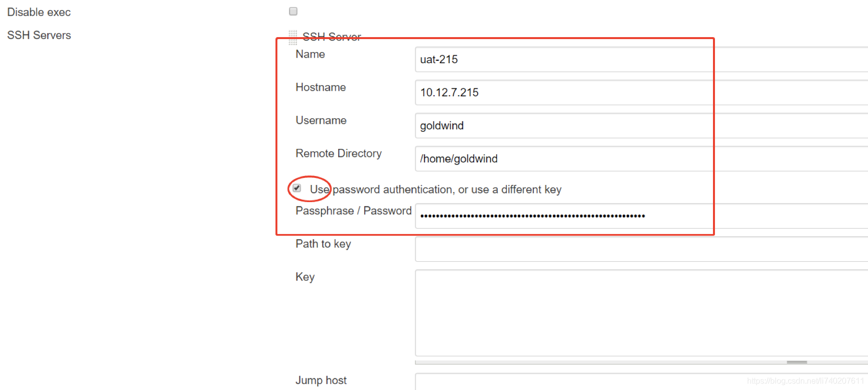Screen dimensions: 868x390
Task: Click the SSH Servers label
Action: [x=39, y=35]
